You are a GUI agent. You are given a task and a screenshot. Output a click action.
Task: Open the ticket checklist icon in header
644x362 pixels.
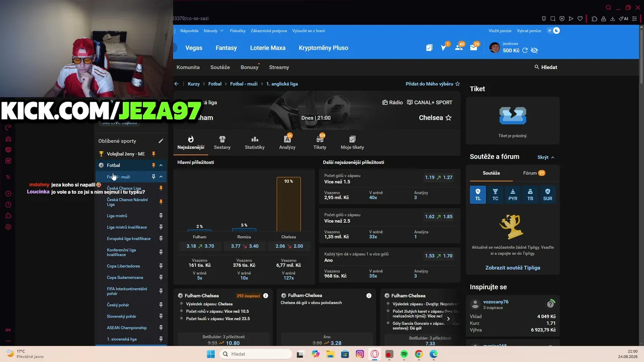[x=429, y=48]
